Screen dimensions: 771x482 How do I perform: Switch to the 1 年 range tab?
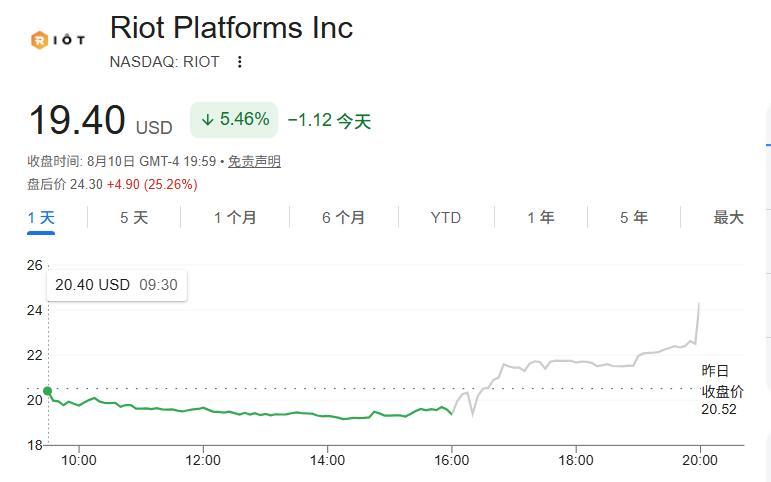point(541,217)
